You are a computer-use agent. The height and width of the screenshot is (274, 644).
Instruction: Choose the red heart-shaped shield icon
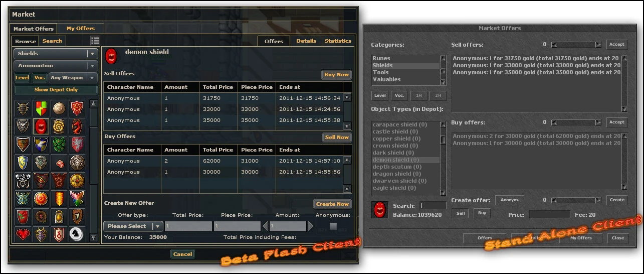(23, 234)
